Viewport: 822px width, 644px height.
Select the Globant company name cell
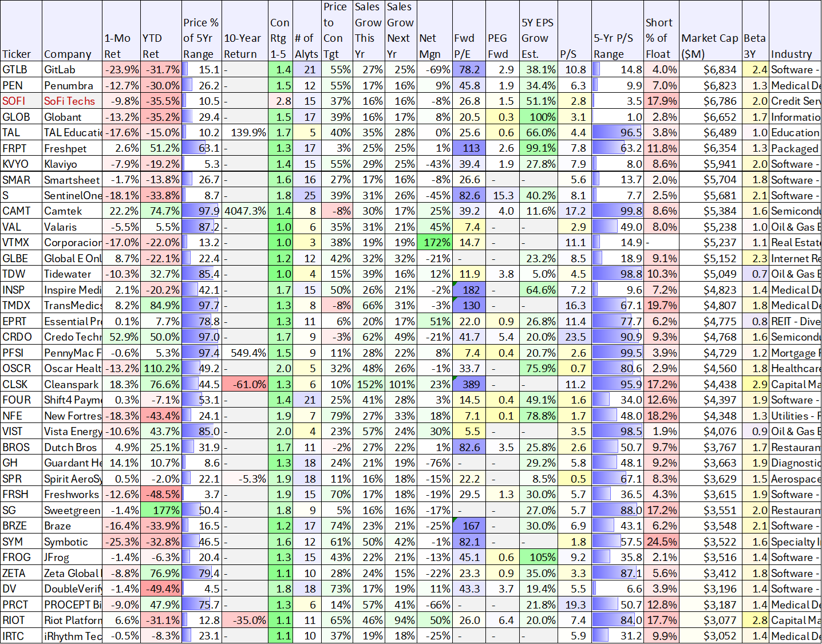(72, 117)
